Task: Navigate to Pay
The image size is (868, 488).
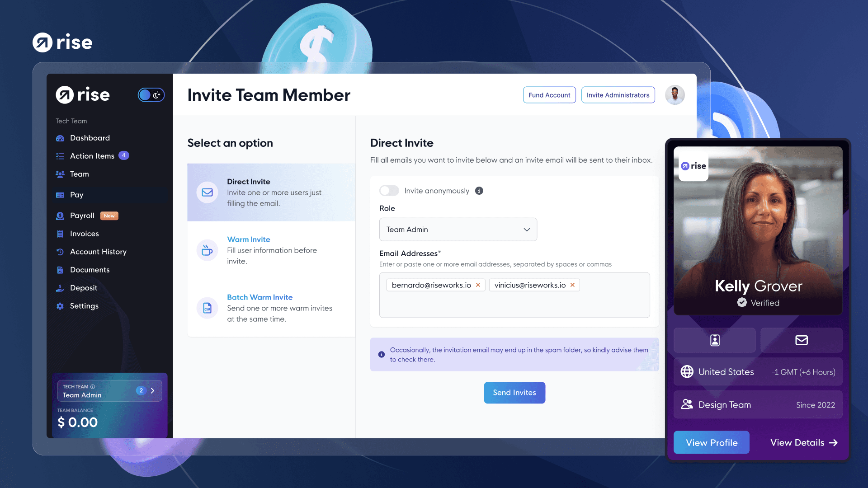Action: pos(77,195)
